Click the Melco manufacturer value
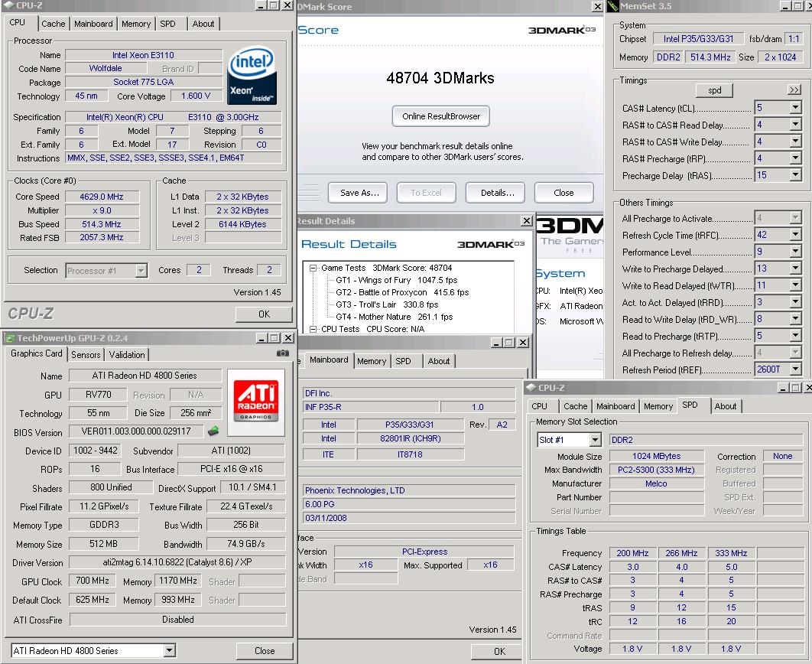This screenshot has height=664, width=812. 656,483
